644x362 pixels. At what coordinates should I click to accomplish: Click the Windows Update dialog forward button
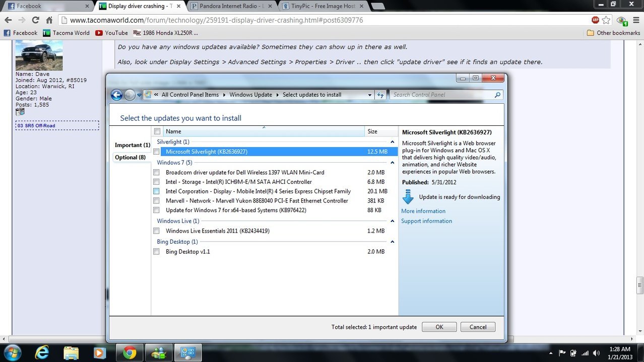[x=130, y=95]
